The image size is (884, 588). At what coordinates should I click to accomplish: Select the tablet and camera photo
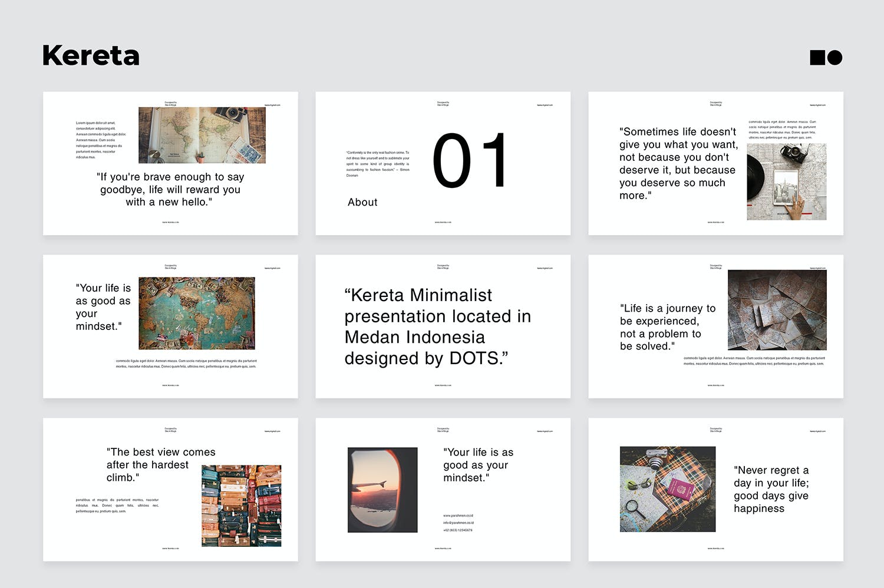click(x=786, y=181)
